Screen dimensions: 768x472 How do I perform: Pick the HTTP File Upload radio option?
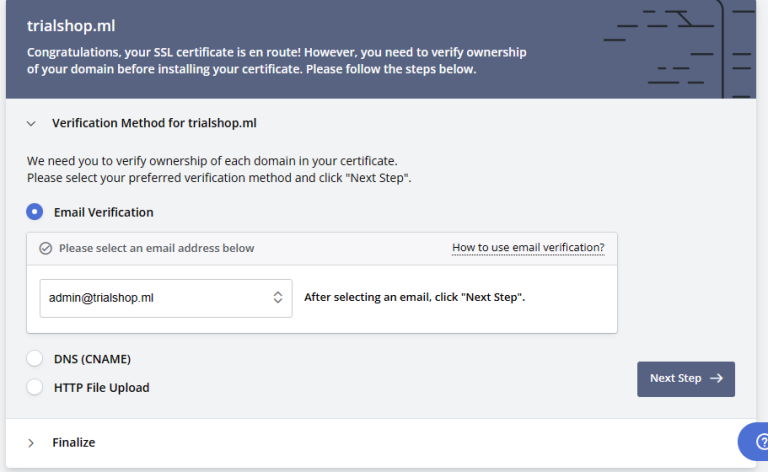35,387
